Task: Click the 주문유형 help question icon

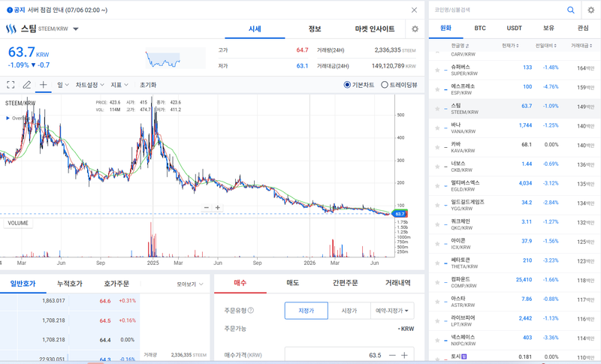Action: pyautogui.click(x=251, y=310)
